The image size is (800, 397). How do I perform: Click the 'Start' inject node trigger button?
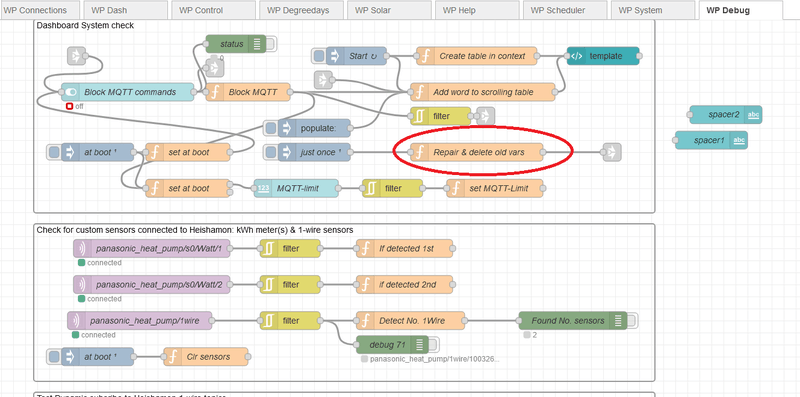(x=319, y=56)
